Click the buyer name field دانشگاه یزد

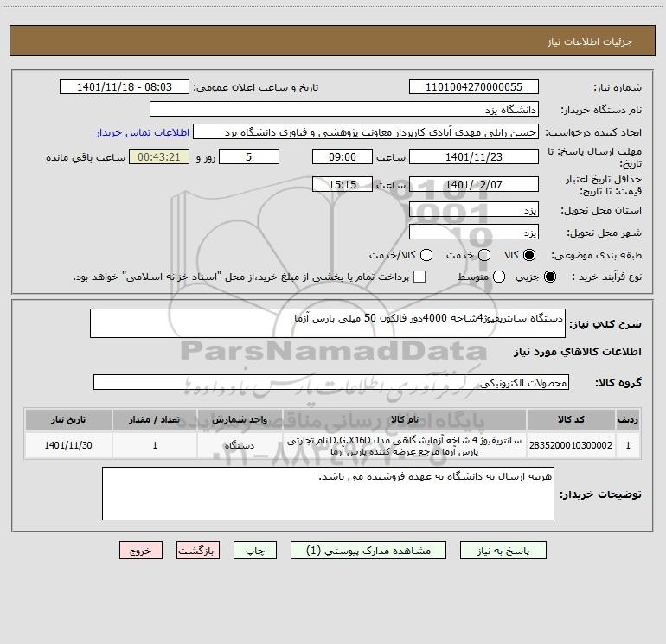(x=344, y=110)
